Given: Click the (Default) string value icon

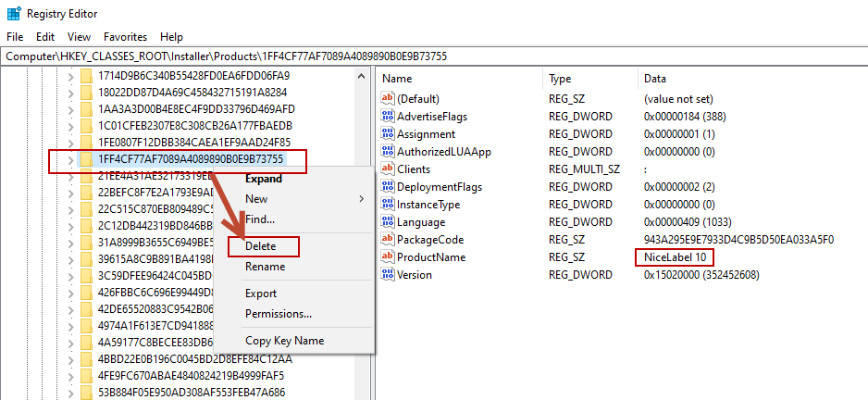Looking at the screenshot, I should pos(389,99).
